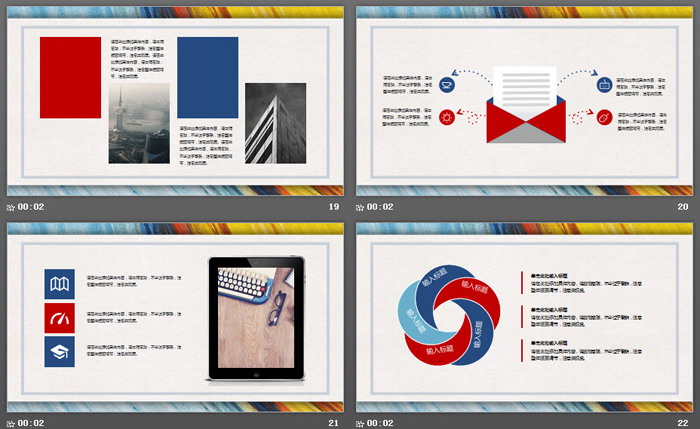Viewport: 700px width, 429px height.
Task: Click the red rectangle on slide 19
Action: pos(71,78)
